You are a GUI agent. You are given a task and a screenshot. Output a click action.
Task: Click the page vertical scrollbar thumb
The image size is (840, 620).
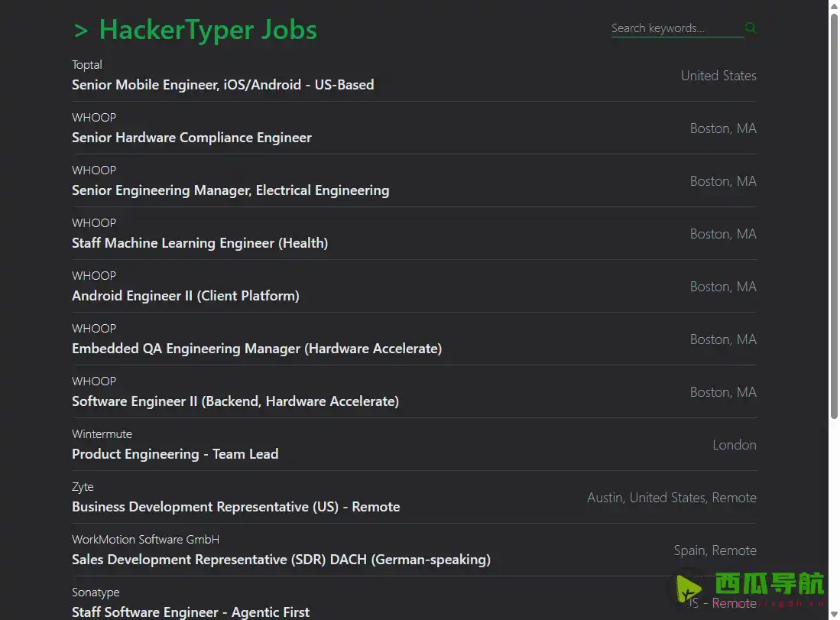click(x=834, y=216)
